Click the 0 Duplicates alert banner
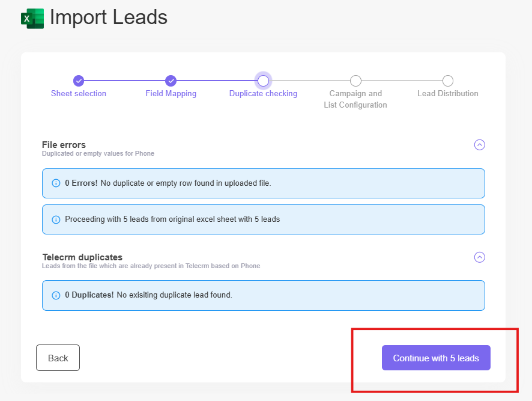Image resolution: width=532 pixels, height=401 pixels. (263, 295)
